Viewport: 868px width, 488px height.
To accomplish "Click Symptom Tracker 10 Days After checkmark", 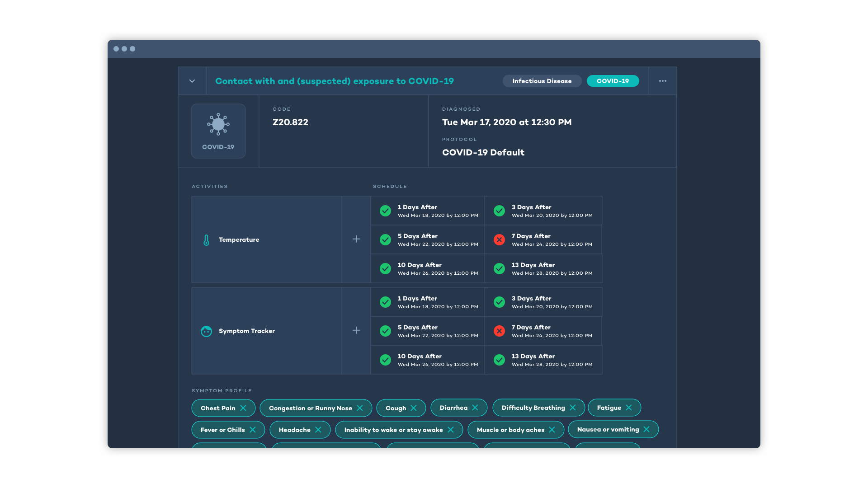I will tap(385, 360).
